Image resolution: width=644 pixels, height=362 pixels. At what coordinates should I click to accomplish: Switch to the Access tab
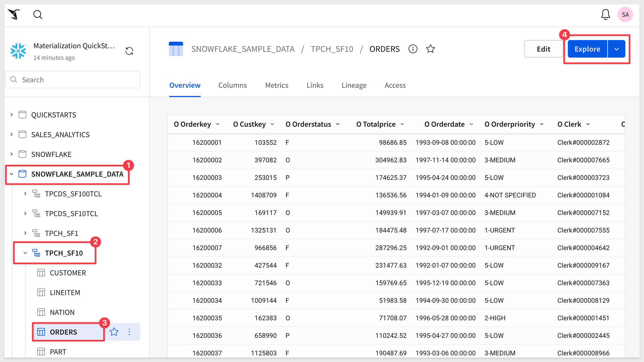click(x=395, y=85)
